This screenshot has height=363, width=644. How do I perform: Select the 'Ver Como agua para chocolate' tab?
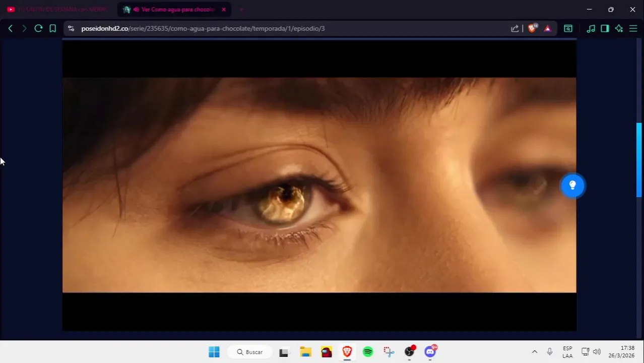coord(174,10)
